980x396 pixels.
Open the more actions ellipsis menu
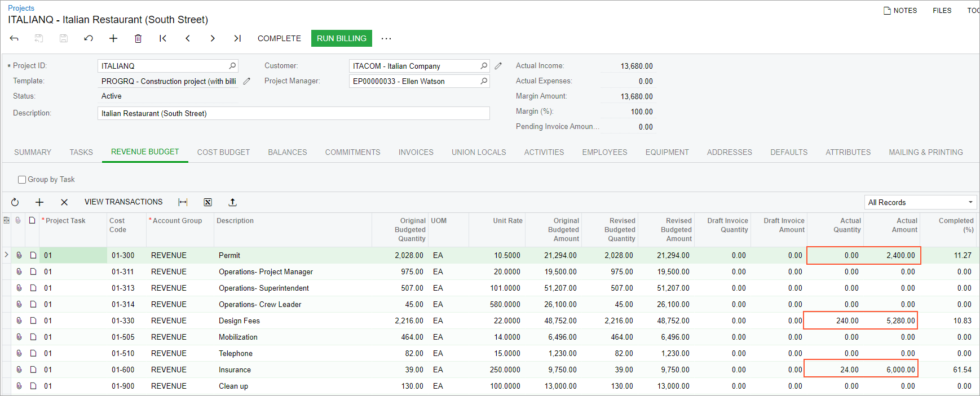(386, 38)
